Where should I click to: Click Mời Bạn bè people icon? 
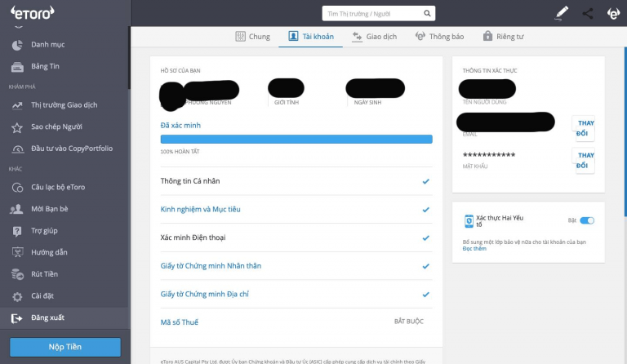pyautogui.click(x=16, y=209)
